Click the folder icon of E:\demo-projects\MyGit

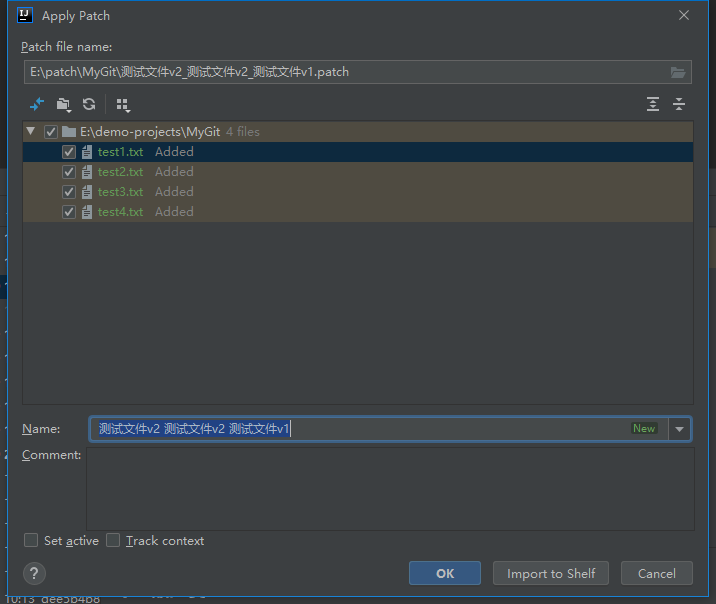[69, 132]
